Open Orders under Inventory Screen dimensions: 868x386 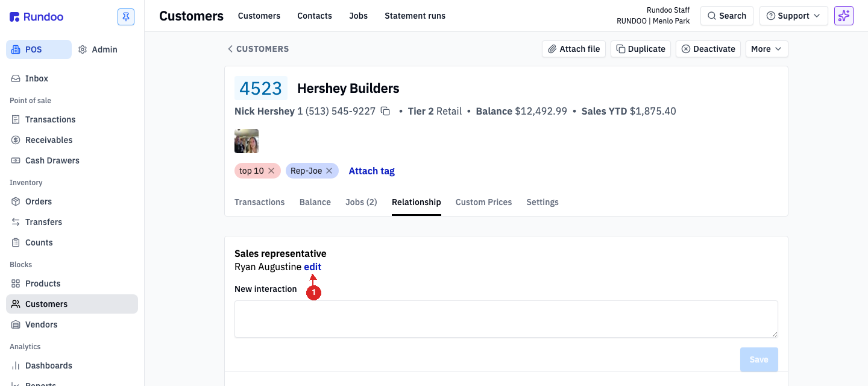pyautogui.click(x=72, y=201)
